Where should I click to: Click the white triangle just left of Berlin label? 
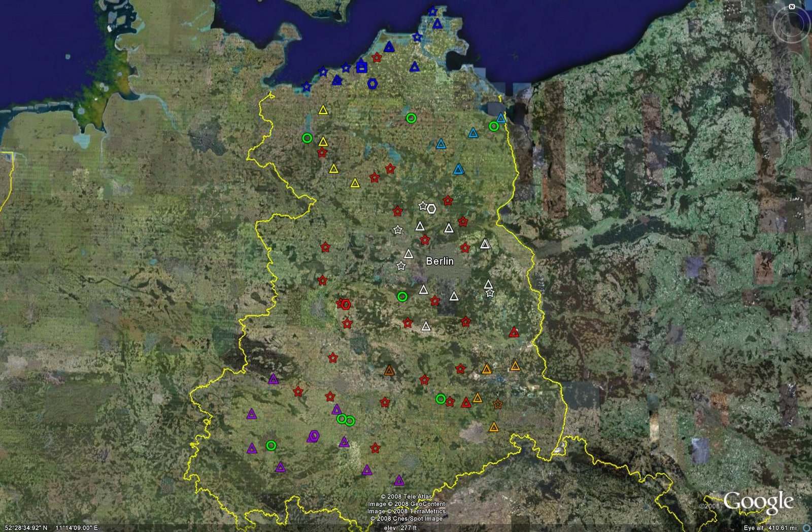pos(409,254)
